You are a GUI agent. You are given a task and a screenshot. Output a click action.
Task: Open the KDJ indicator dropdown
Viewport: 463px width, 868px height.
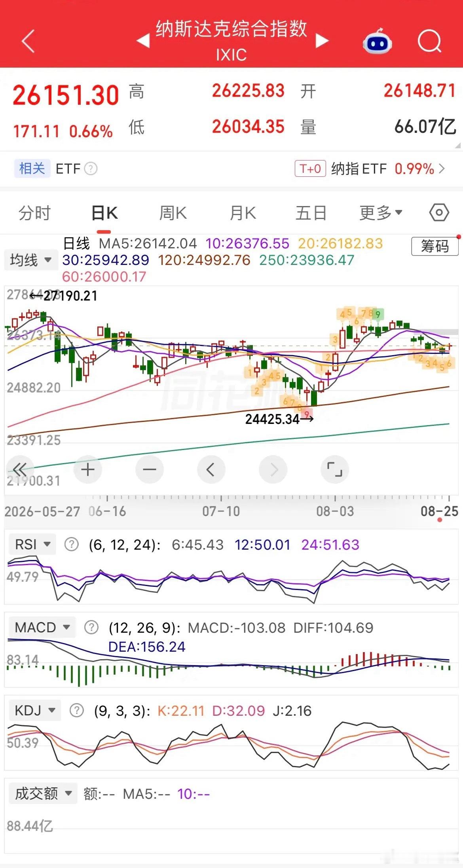[x=35, y=711]
